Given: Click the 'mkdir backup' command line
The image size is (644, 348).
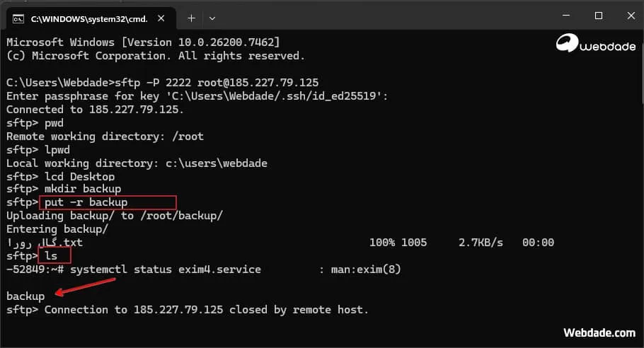Looking at the screenshot, I should click(x=82, y=190).
